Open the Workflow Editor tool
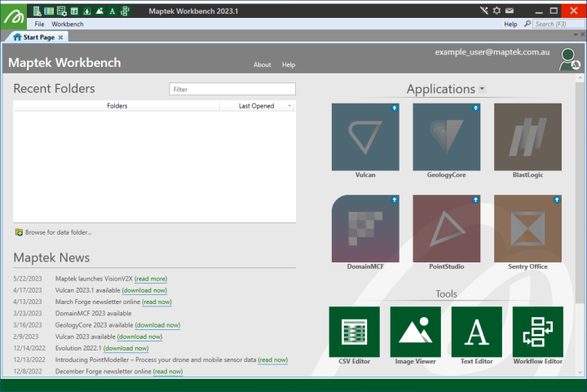The height and width of the screenshot is (392, 587). click(x=537, y=331)
